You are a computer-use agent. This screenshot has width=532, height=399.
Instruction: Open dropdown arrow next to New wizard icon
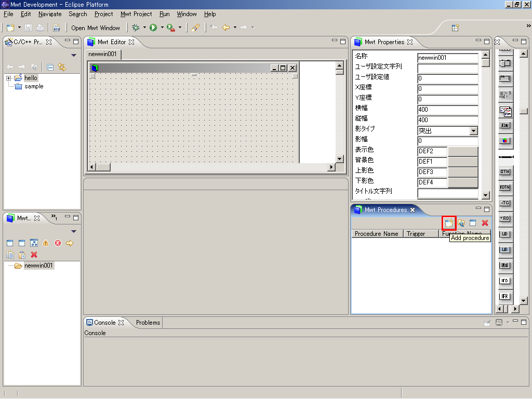click(x=19, y=28)
